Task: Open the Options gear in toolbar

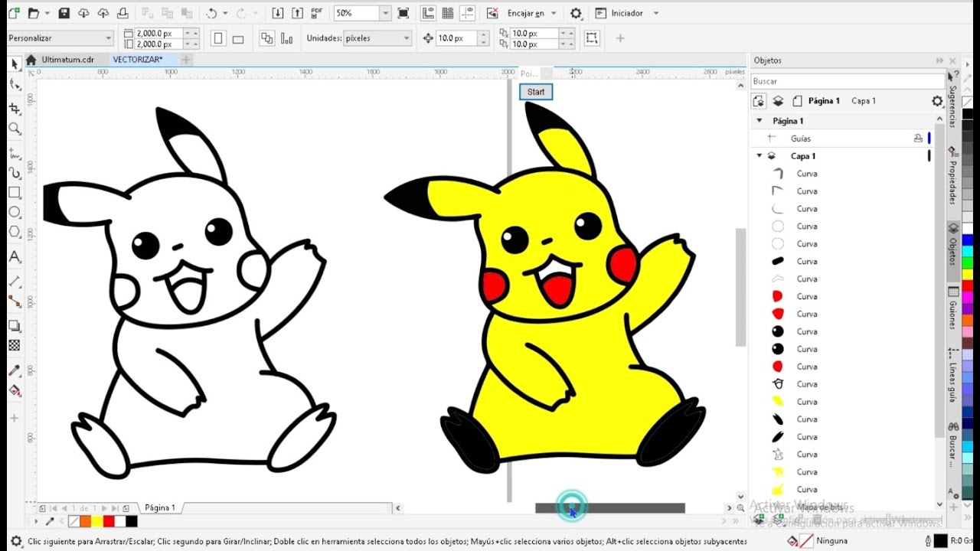Action: pos(577,13)
